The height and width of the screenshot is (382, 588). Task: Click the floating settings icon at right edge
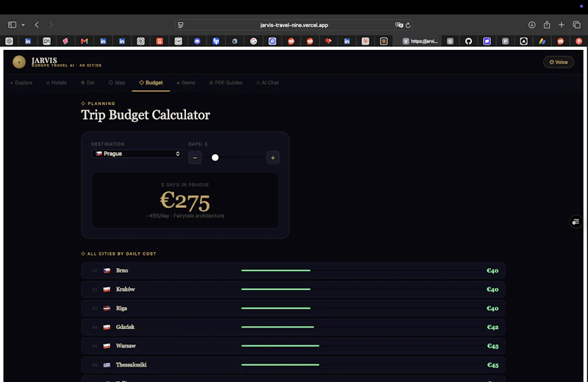(576, 222)
